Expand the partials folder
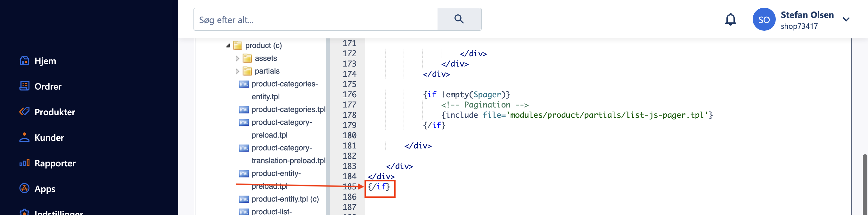This screenshot has height=215, width=868. (237, 71)
